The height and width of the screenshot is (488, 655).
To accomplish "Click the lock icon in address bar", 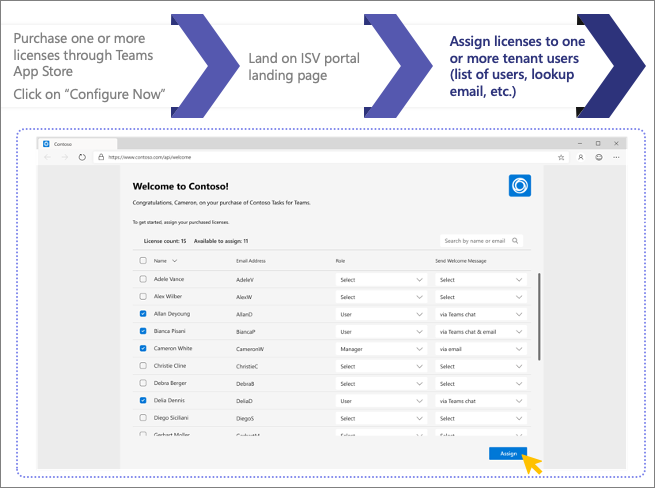I will click(101, 157).
